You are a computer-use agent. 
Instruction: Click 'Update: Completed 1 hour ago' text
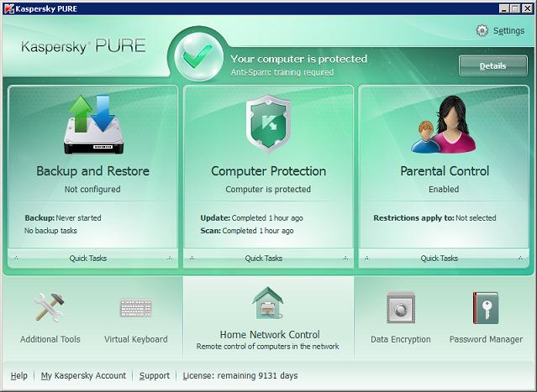[x=252, y=218]
